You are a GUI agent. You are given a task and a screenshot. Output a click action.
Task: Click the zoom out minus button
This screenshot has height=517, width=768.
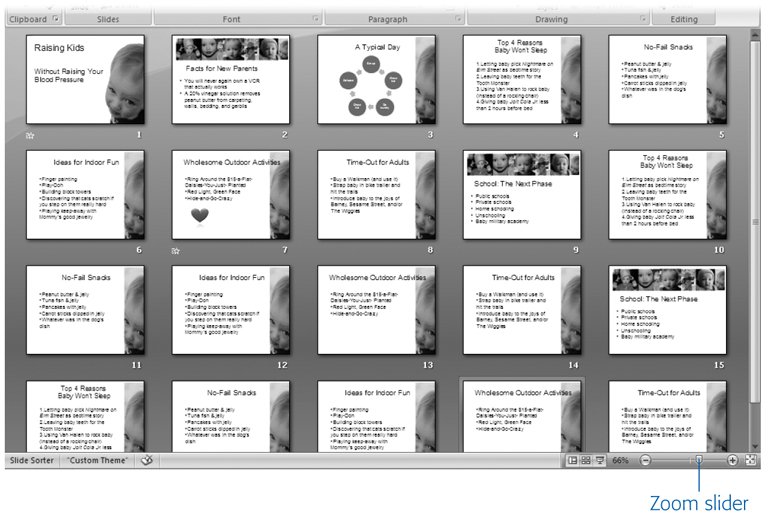[645, 460]
